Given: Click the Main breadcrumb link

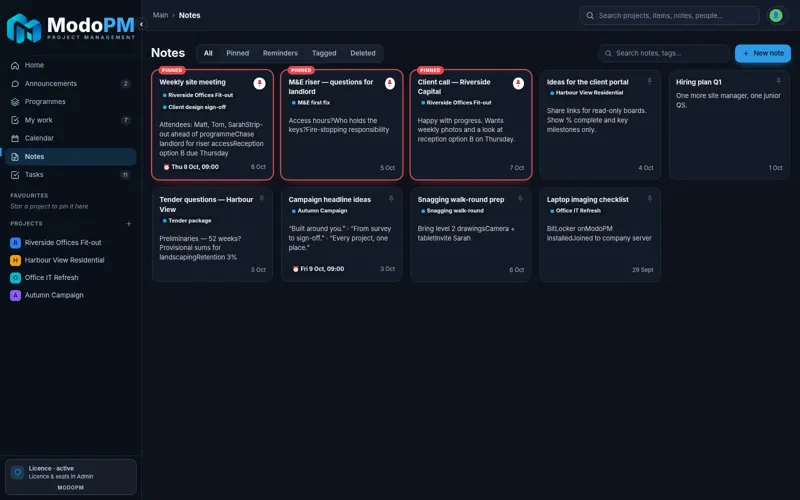Looking at the screenshot, I should tap(160, 15).
